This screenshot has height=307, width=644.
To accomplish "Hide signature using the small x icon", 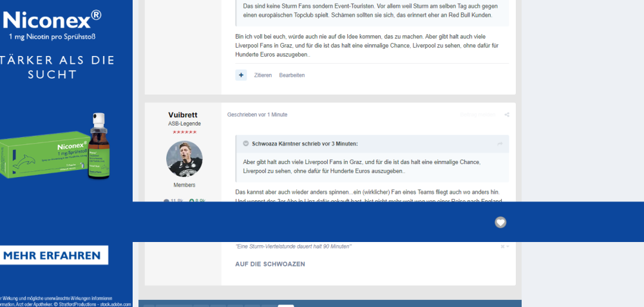I will [504, 247].
